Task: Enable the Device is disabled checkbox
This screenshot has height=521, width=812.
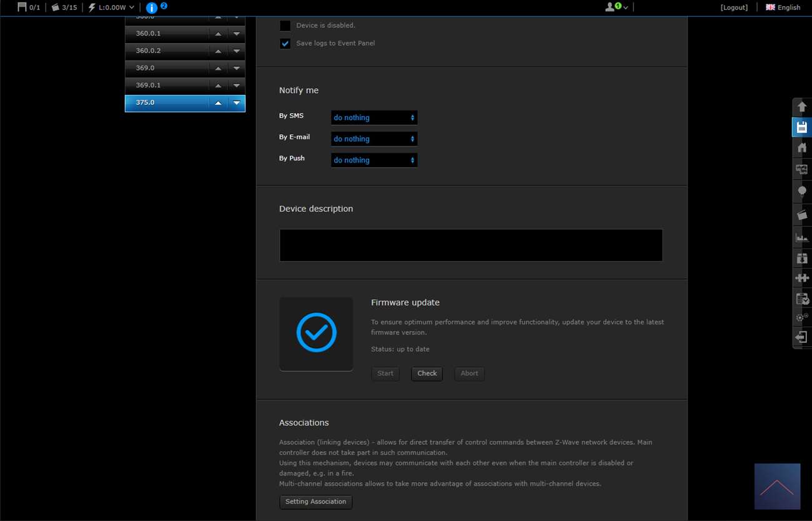Action: coord(285,26)
